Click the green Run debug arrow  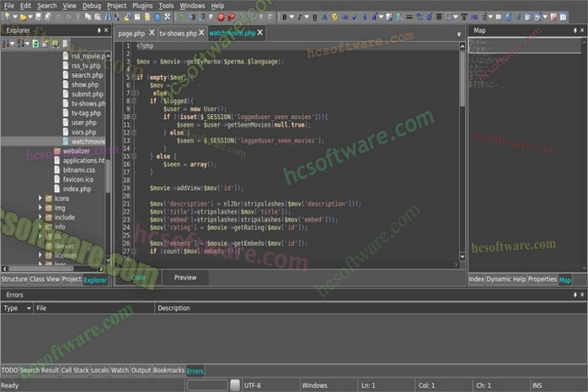(x=182, y=17)
